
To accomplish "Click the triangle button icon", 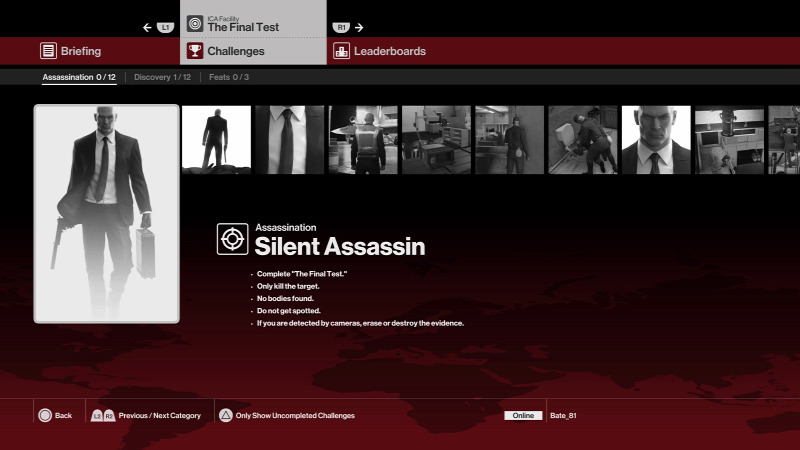I will tap(226, 415).
